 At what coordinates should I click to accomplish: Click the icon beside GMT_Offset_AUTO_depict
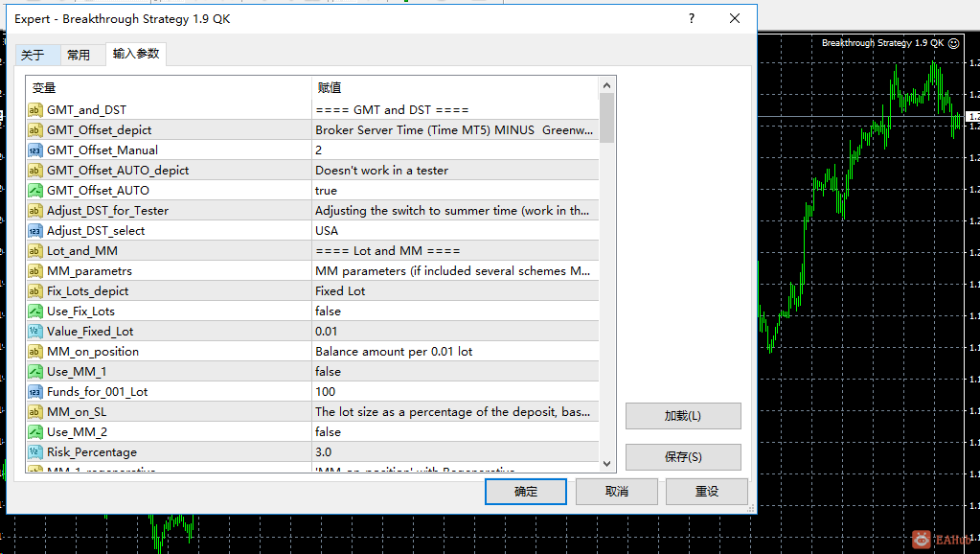(35, 170)
